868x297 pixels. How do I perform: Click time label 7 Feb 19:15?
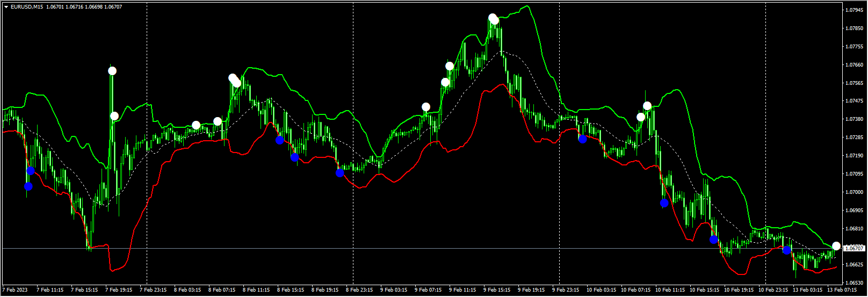click(119, 290)
